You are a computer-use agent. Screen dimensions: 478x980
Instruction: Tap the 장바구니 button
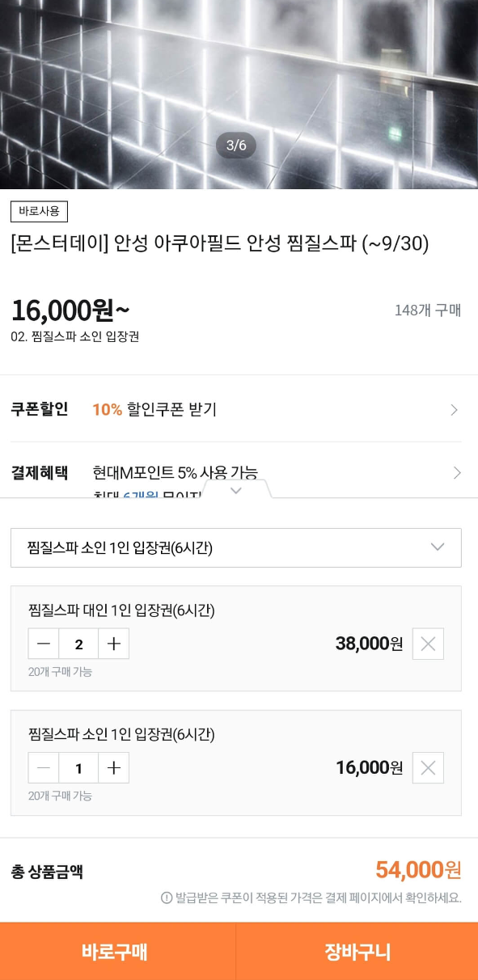click(358, 952)
